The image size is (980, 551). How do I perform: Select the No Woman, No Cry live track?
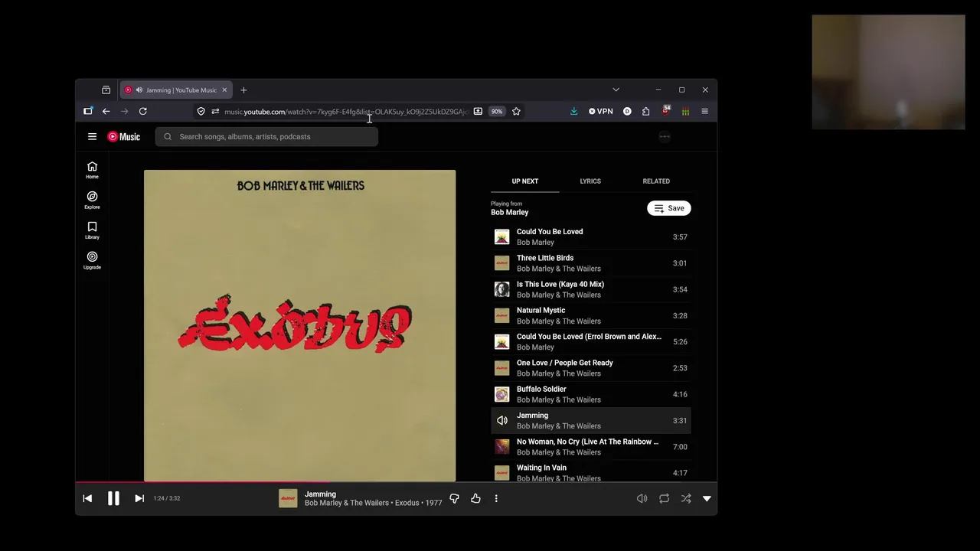pyautogui.click(x=590, y=447)
